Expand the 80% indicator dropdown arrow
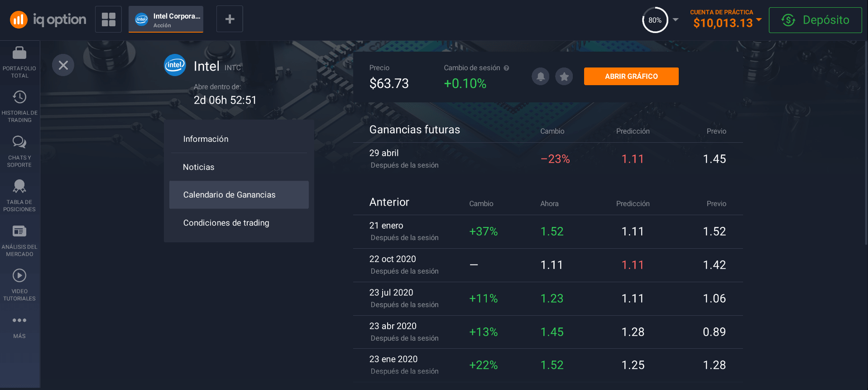Image resolution: width=868 pixels, height=390 pixels. click(676, 19)
